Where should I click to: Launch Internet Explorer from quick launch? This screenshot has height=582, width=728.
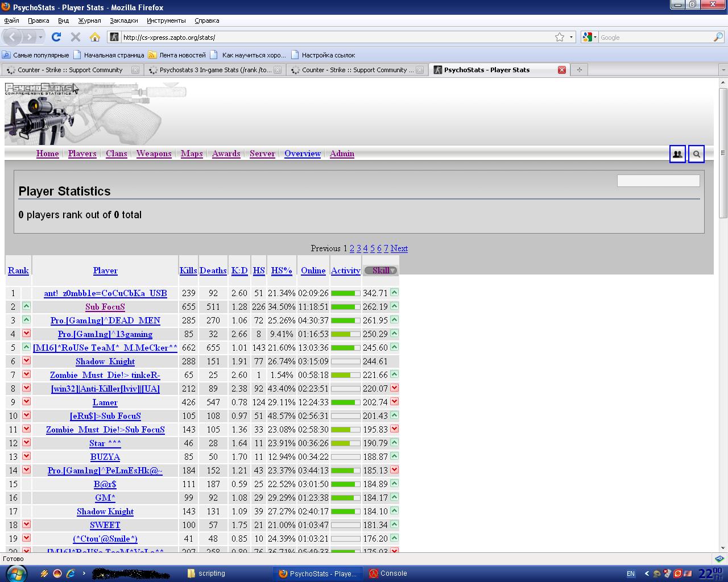click(71, 573)
